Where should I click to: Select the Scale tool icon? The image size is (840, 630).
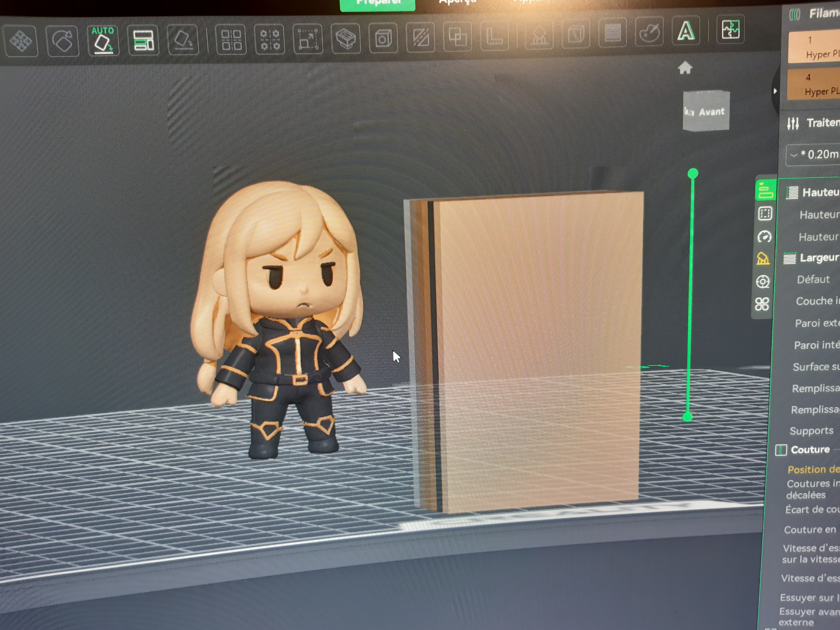point(308,39)
